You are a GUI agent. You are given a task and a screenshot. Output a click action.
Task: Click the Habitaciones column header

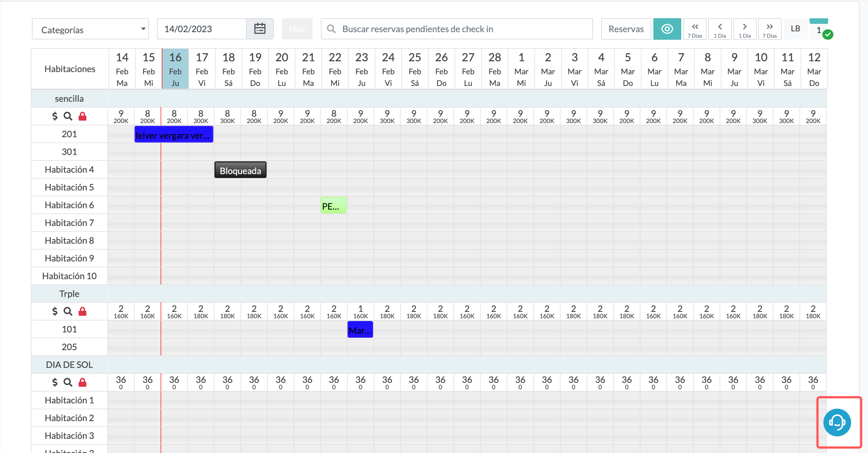pyautogui.click(x=70, y=69)
